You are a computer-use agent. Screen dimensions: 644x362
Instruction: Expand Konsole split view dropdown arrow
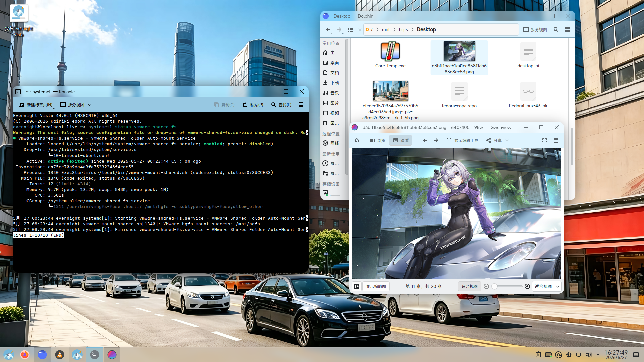90,105
